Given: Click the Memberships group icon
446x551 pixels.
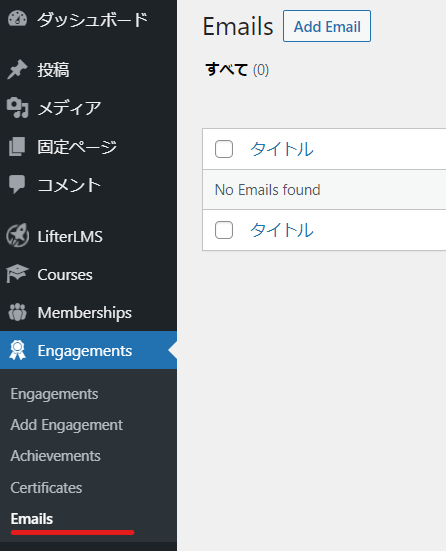Looking at the screenshot, I should [17, 312].
